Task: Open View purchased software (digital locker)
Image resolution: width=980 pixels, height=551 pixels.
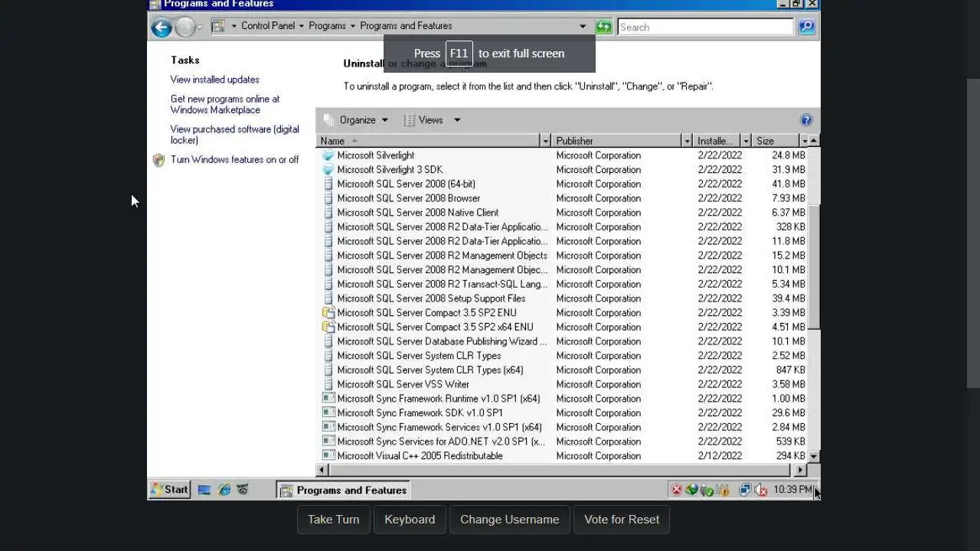Action: tap(235, 135)
